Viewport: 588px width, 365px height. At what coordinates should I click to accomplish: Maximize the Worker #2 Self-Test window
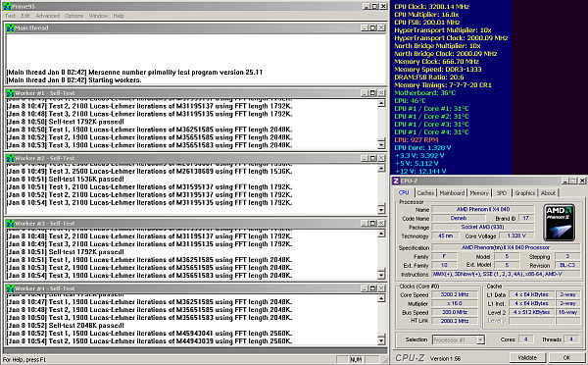point(372,158)
